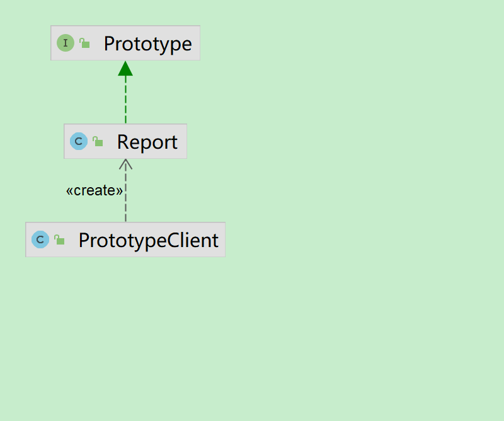Click the blue class icon on Report
504x421 pixels.
tap(79, 141)
